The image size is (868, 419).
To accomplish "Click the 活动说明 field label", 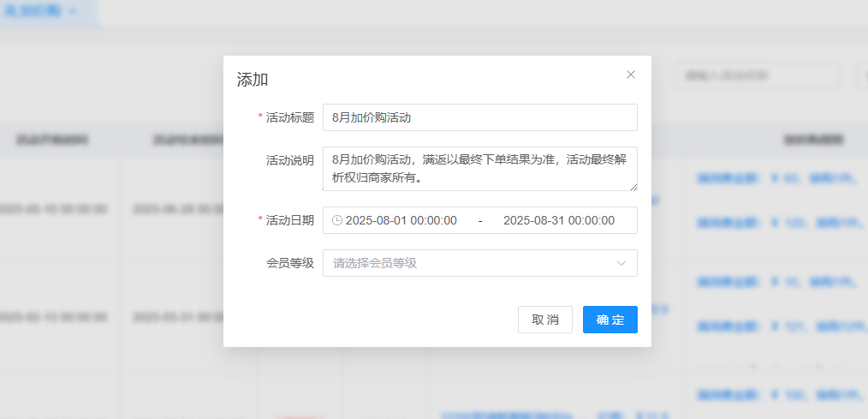I will tap(289, 160).
